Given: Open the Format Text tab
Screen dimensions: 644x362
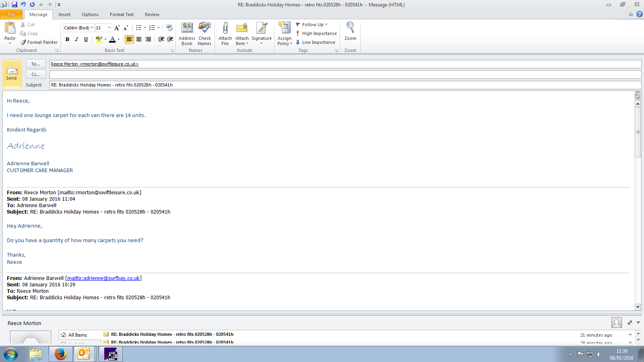Looking at the screenshot, I should (122, 14).
